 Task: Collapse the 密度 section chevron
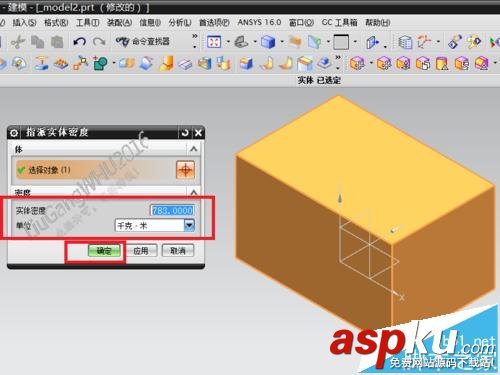(x=194, y=192)
